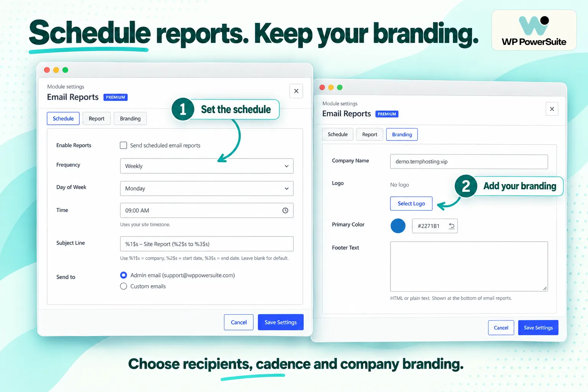
Task: Click the yellow traffic light on the Branding window
Action: tap(331, 87)
